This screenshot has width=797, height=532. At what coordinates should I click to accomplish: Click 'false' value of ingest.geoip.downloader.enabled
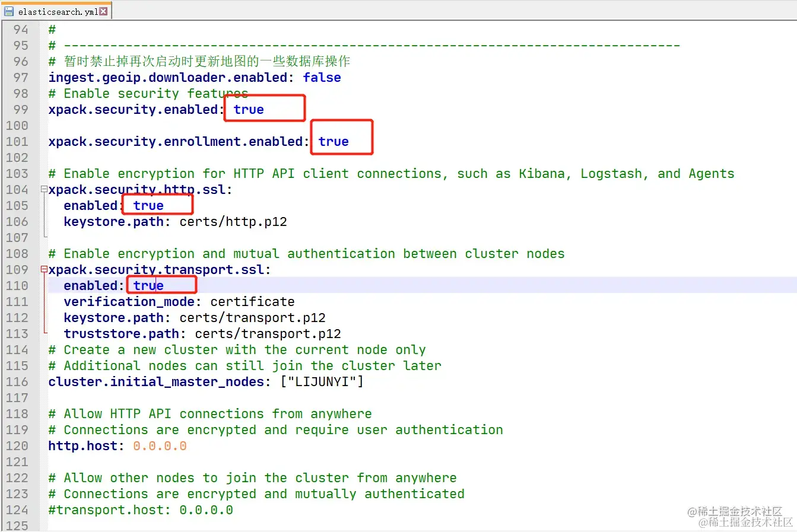point(322,78)
